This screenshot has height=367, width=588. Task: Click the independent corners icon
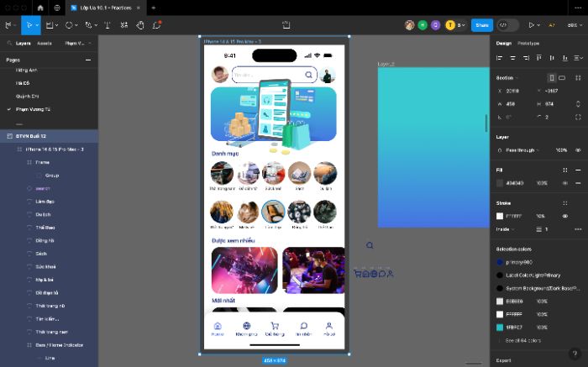pos(578,117)
